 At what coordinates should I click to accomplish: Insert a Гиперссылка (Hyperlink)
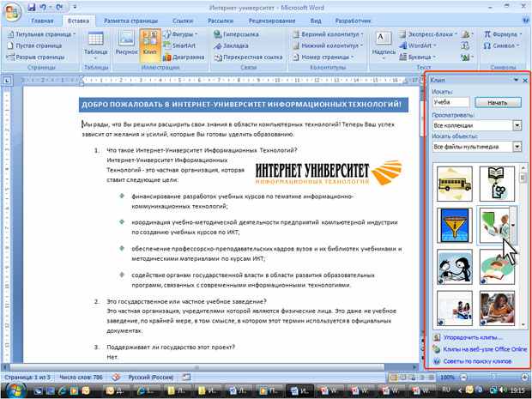237,34
